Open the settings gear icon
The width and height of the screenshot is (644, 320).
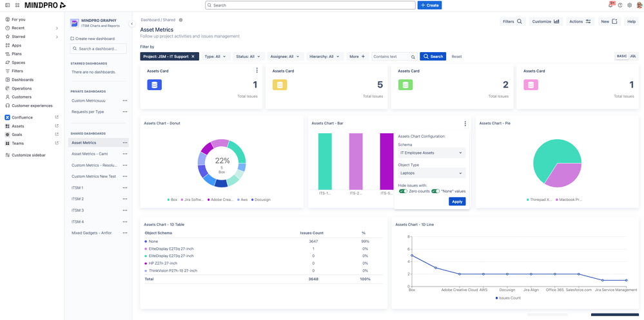(629, 5)
